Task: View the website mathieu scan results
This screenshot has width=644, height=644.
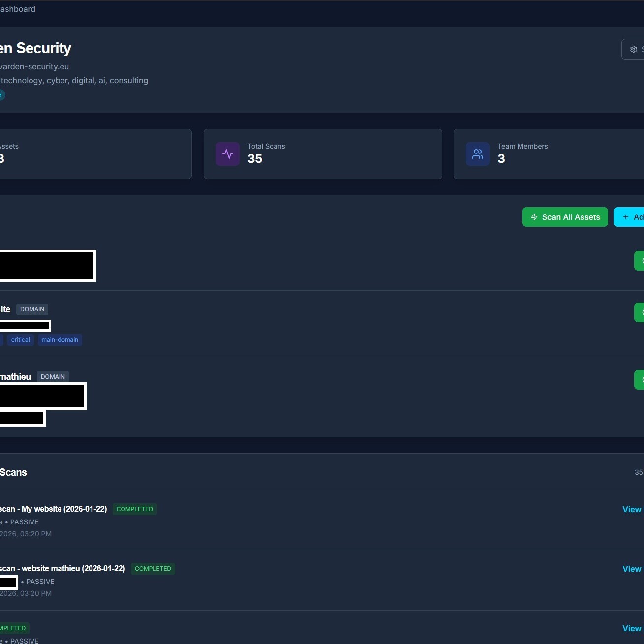Action: (632, 569)
